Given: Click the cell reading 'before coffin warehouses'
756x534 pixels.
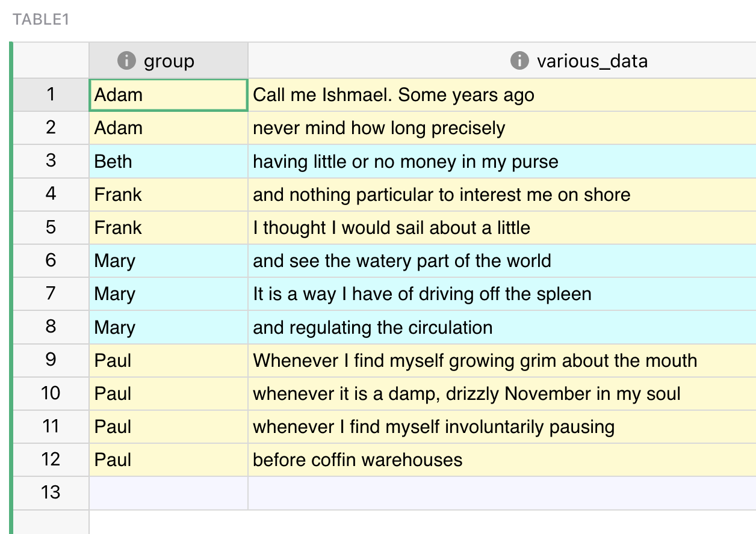Looking at the screenshot, I should point(421,459).
